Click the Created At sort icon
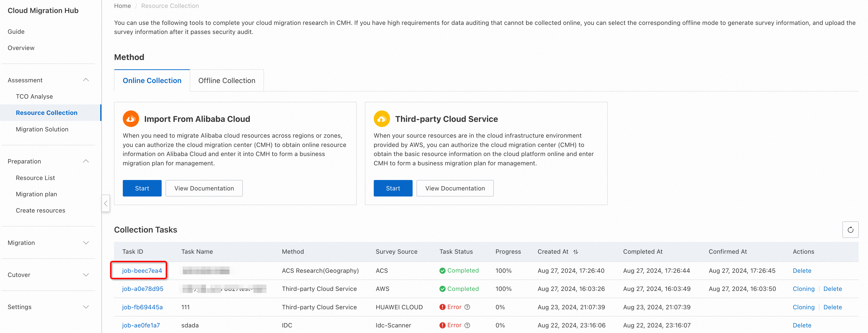This screenshot has height=333, width=868. pyautogui.click(x=575, y=252)
